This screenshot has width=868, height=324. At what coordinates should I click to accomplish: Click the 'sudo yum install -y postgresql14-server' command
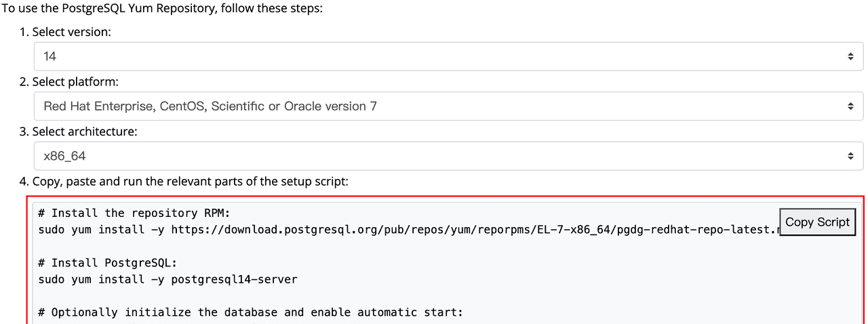pyautogui.click(x=167, y=279)
